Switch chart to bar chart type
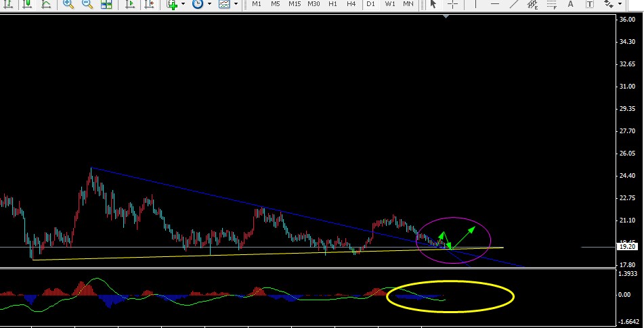Image resolution: width=644 pixels, height=328 pixels. click(x=8, y=4)
